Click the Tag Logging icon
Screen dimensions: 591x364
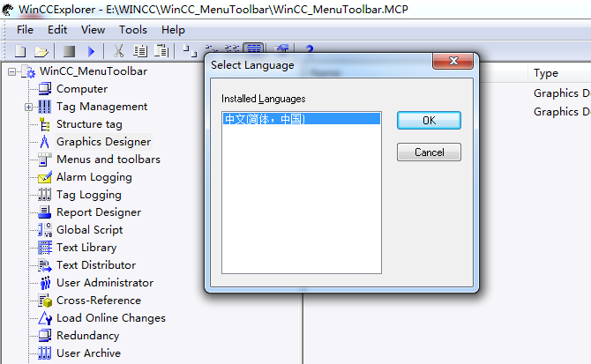(44, 195)
